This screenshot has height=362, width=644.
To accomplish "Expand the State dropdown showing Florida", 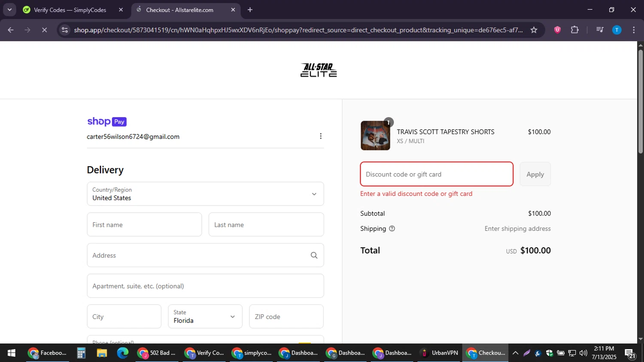I will point(205,316).
